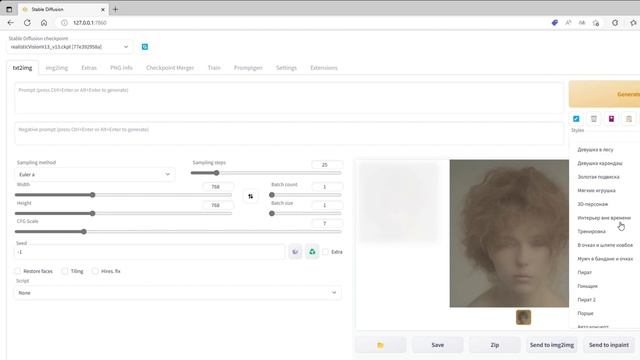Click into the Negative prompt text area
This screenshot has height=360, width=640.
click(289, 133)
